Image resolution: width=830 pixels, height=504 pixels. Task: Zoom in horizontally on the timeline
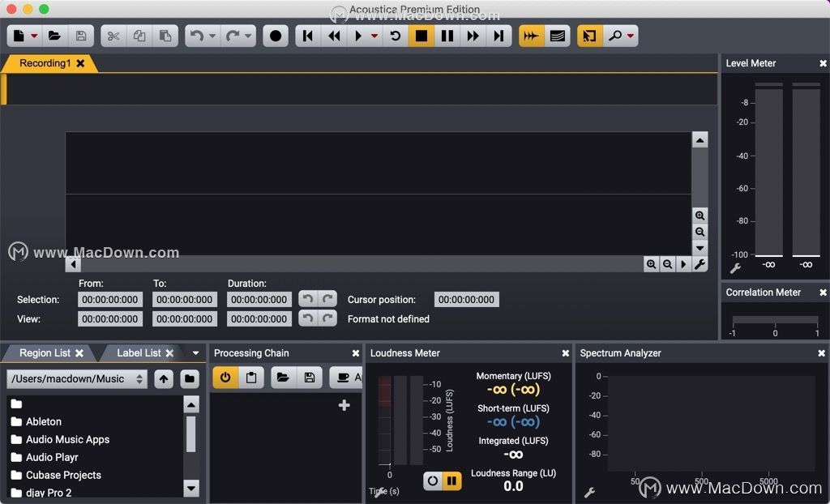[651, 264]
